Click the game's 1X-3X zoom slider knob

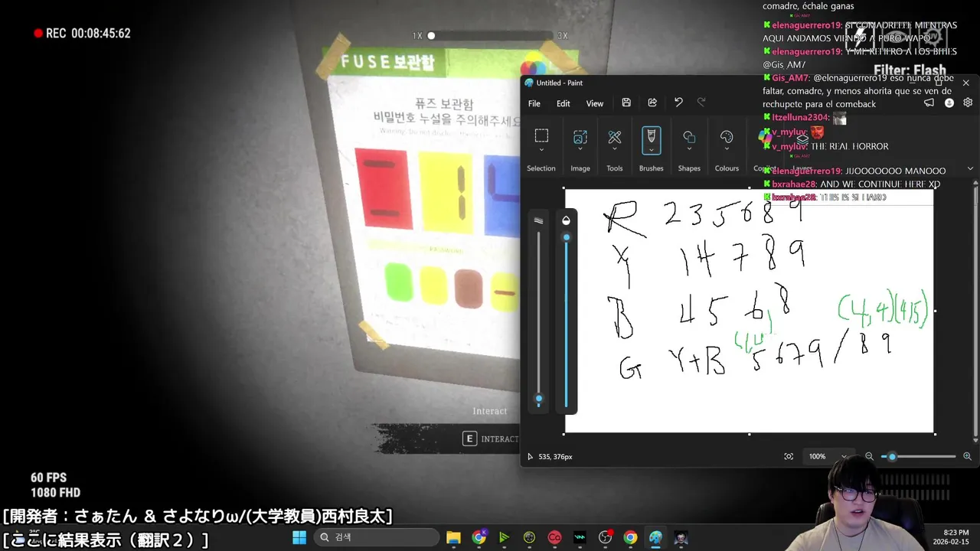tap(431, 35)
